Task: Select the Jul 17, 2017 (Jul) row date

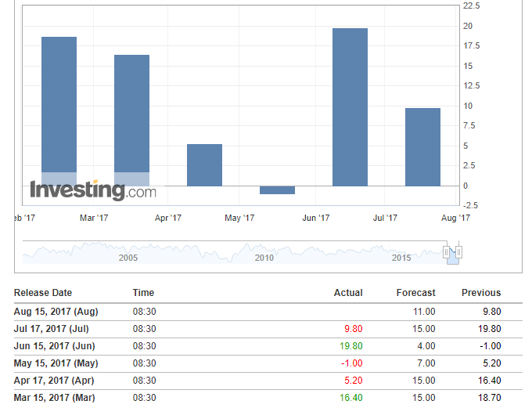Action: click(51, 329)
